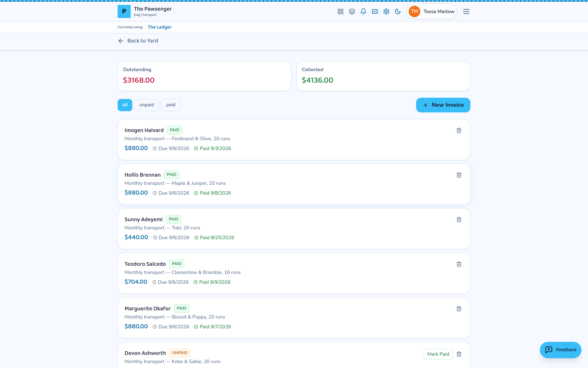Open Tessa Marlow user name
Image resolution: width=588 pixels, height=368 pixels.
[x=439, y=11]
